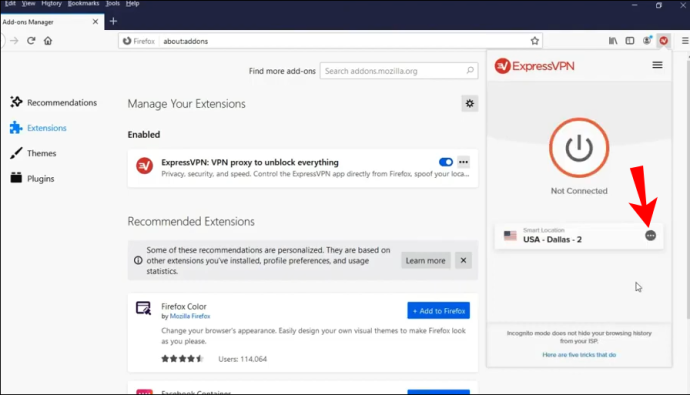Open the ExpressVPN hamburger menu
Viewport: 690px width, 395px height.
pos(657,65)
